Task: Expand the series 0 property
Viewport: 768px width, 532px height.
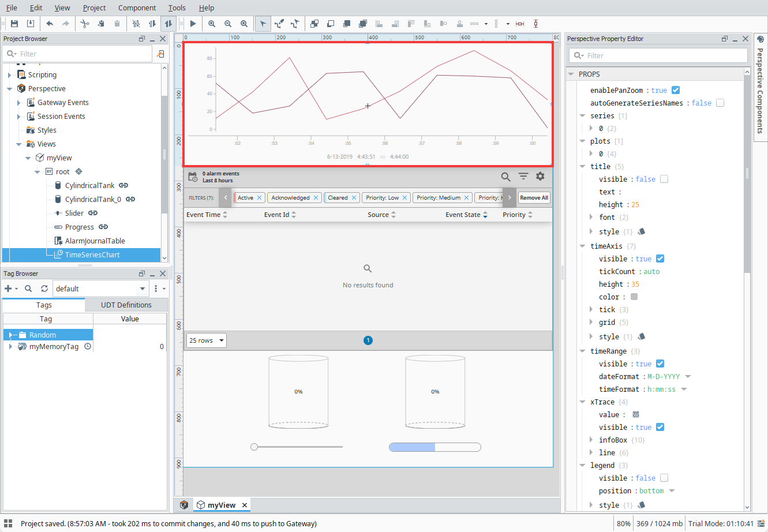Action: (591, 128)
